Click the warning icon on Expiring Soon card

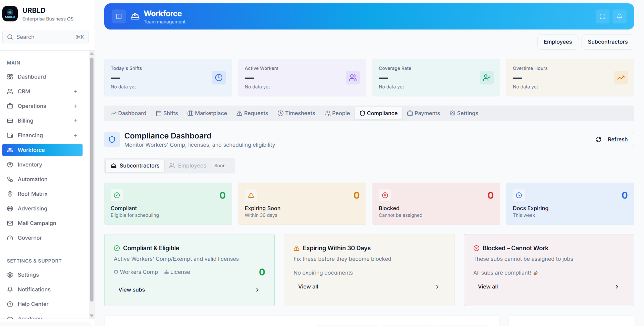click(x=251, y=195)
